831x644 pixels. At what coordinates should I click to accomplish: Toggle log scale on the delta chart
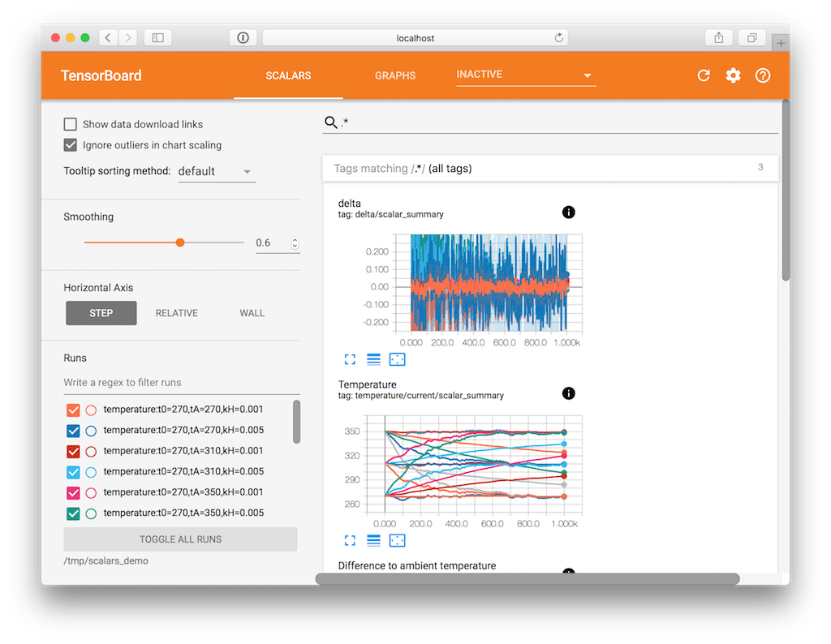tap(373, 359)
